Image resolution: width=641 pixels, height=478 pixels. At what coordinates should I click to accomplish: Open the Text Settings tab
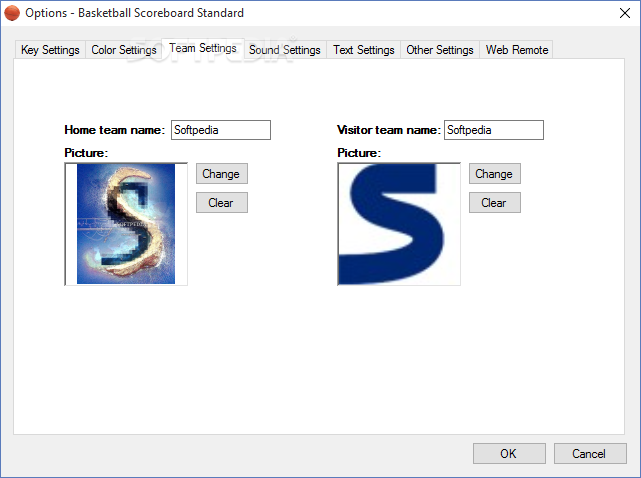tap(363, 50)
